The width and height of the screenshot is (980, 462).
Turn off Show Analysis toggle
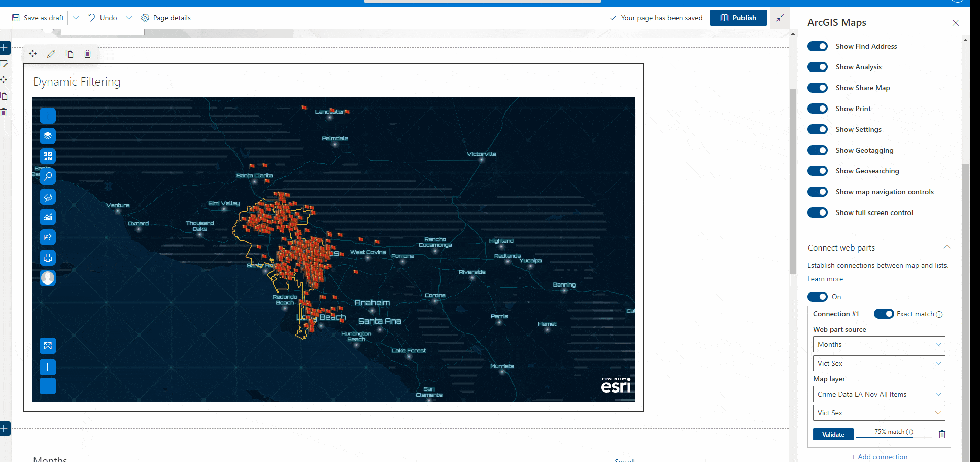pos(818,67)
